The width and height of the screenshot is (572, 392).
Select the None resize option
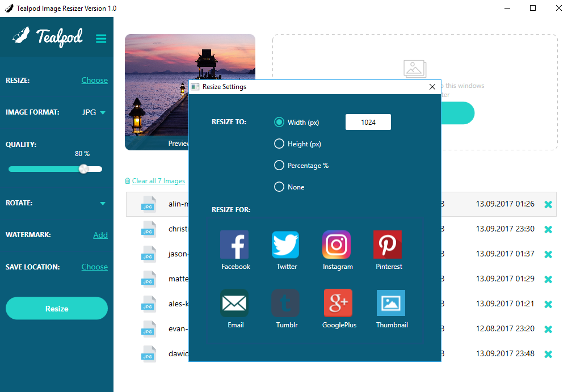pos(279,187)
